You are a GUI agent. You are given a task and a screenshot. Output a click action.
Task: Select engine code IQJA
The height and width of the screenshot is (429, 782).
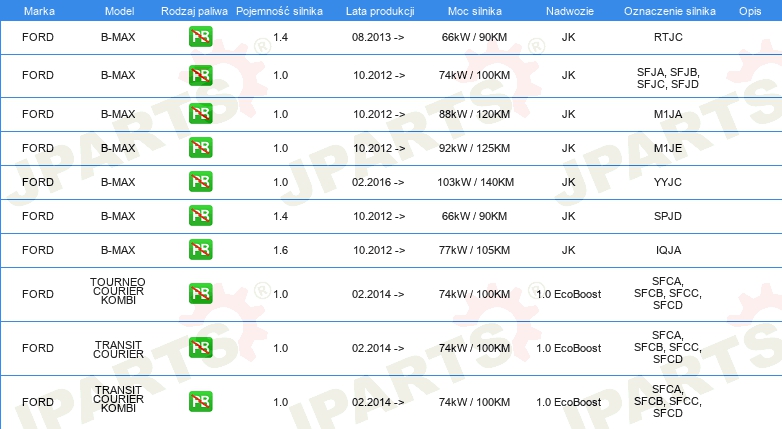pos(668,250)
